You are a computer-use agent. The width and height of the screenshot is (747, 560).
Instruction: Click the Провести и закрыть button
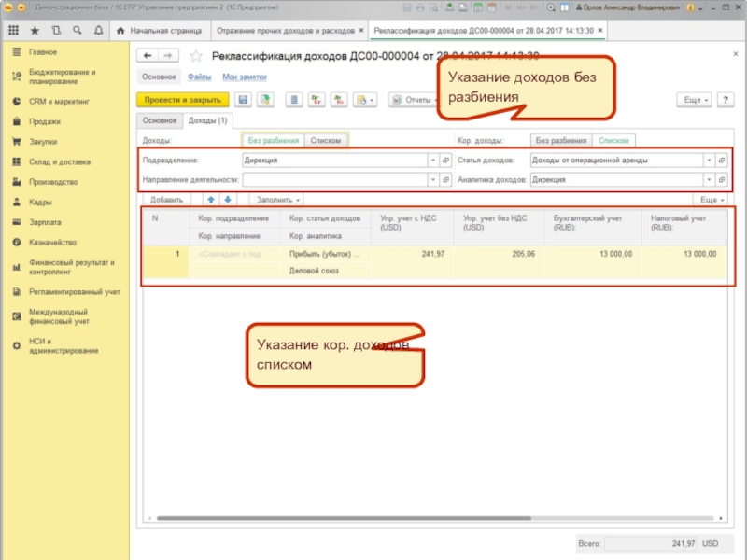pos(182,99)
